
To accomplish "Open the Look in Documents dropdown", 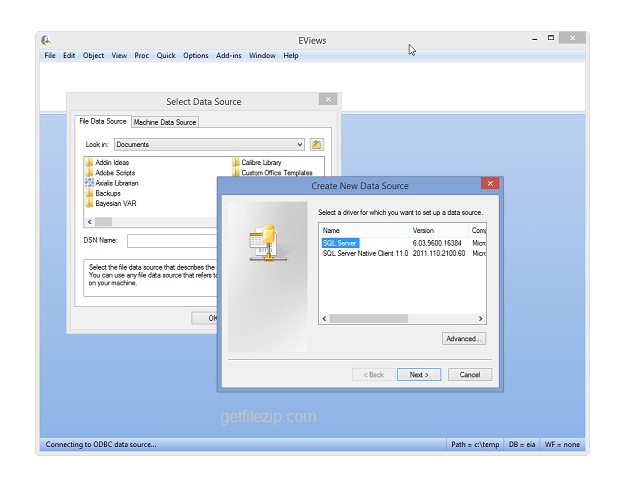I will 210,144.
